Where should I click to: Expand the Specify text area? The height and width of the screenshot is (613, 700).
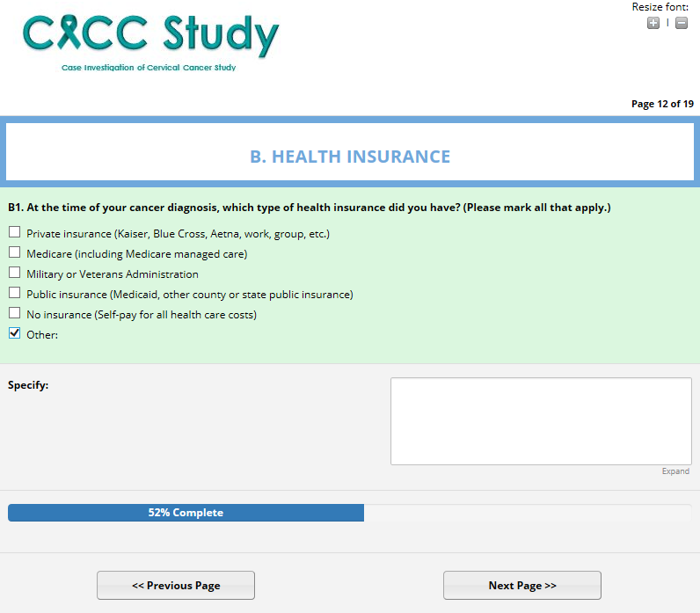click(x=675, y=471)
